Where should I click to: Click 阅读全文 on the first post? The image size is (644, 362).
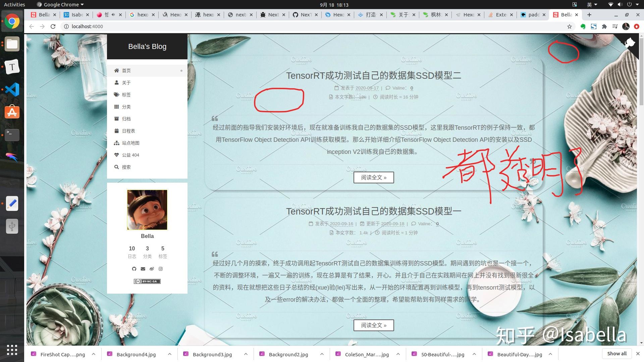coord(373,177)
